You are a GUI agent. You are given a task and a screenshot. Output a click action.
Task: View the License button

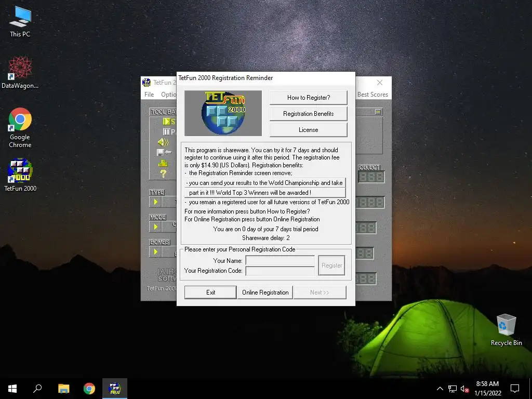click(309, 129)
